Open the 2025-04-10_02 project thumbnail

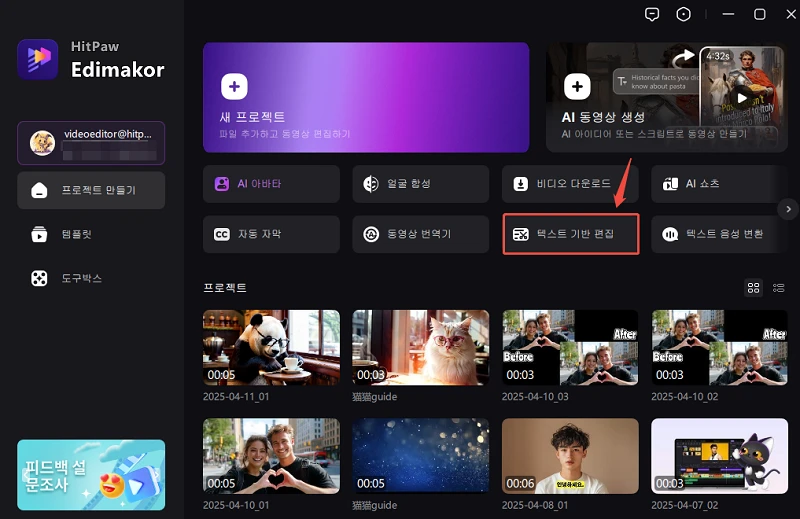click(x=719, y=348)
